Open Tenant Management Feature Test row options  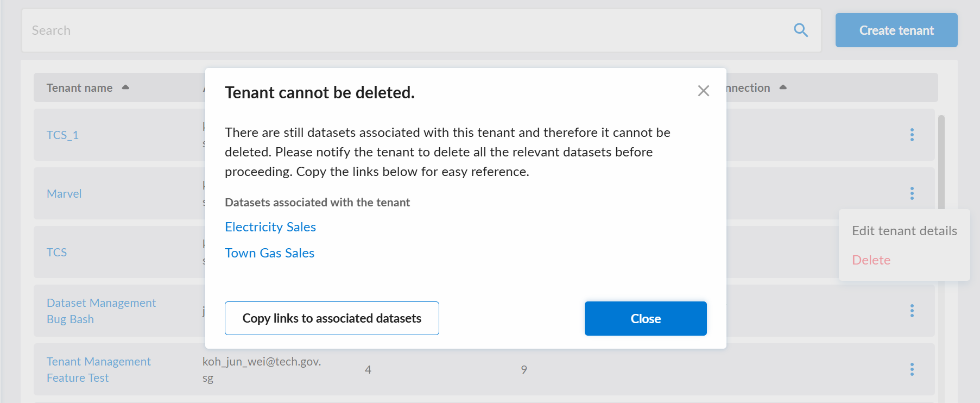912,369
